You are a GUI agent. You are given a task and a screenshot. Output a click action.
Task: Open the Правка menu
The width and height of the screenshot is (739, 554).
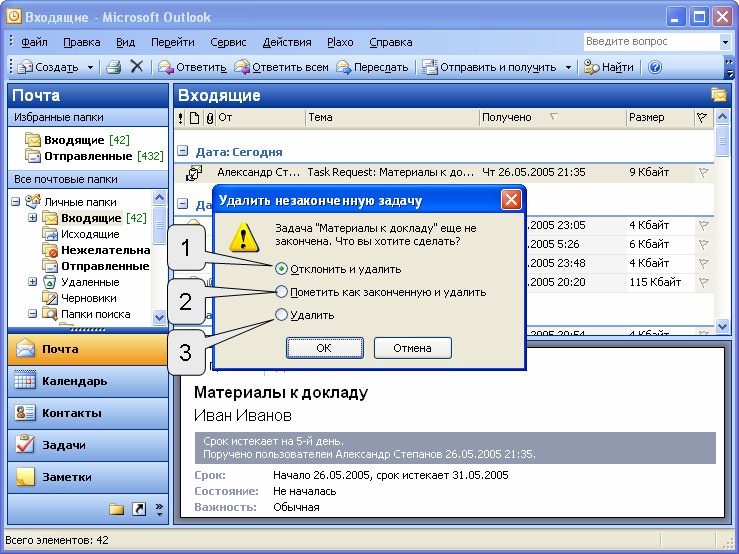click(82, 42)
